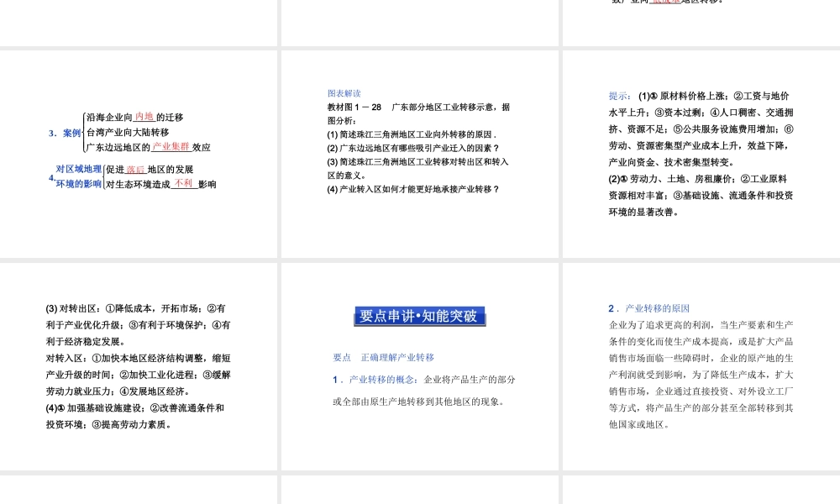This screenshot has height=504, width=840.
Task: Click the 台湾产业向大陆转移 line
Action: 128,132
